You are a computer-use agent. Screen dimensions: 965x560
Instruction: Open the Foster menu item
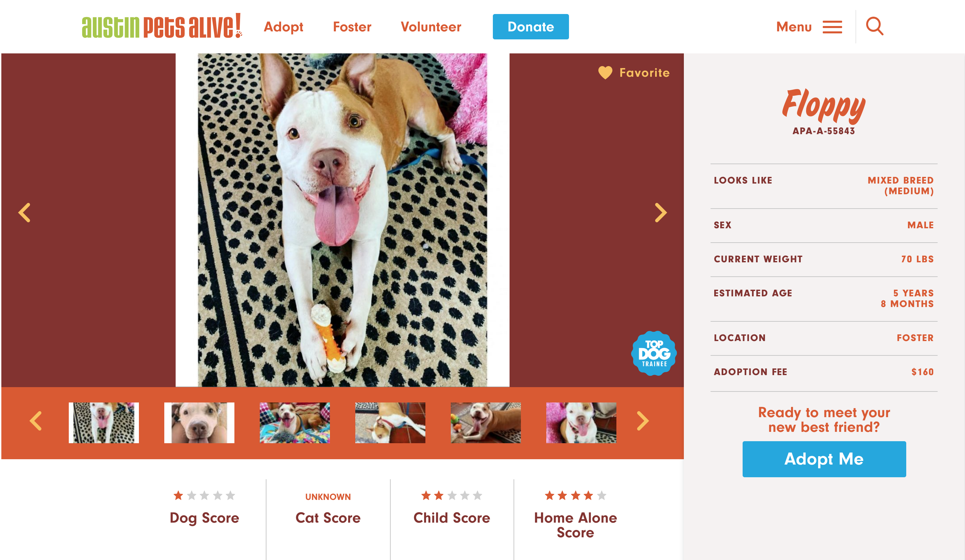tap(352, 27)
